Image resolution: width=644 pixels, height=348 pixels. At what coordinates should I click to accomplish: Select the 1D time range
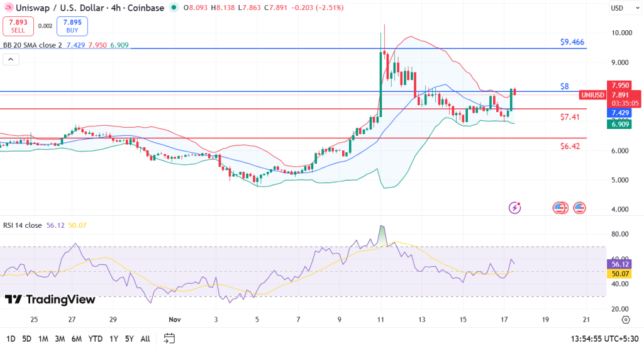(x=11, y=339)
